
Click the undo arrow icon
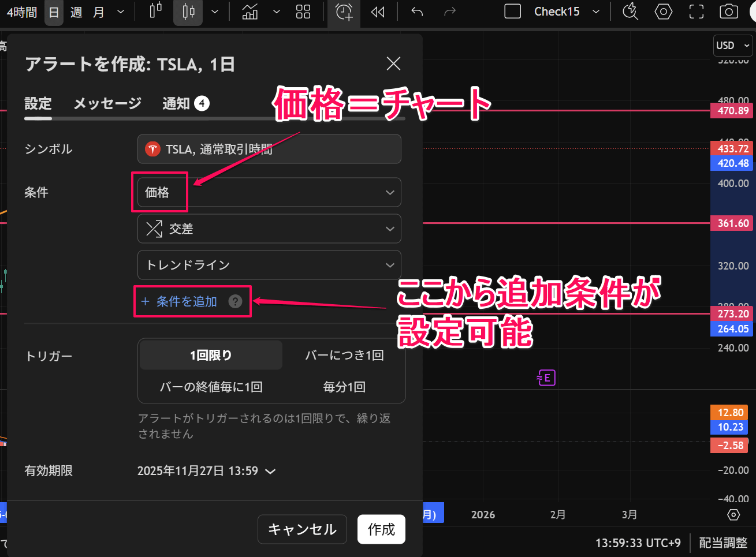pos(416,12)
